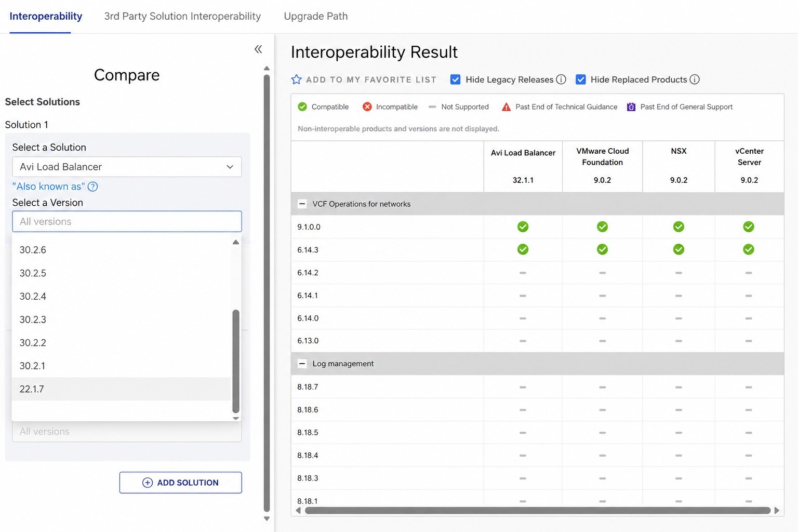Select version 30.2.1 from the list
This screenshot has width=798, height=532.
coord(121,366)
